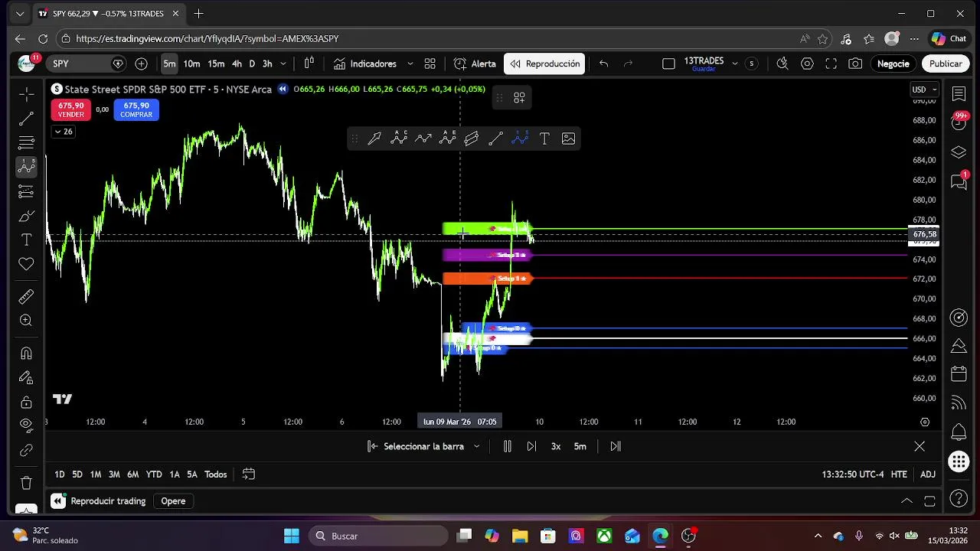
Task: Expand the collapsed indicators legend showing 26
Action: 63,132
